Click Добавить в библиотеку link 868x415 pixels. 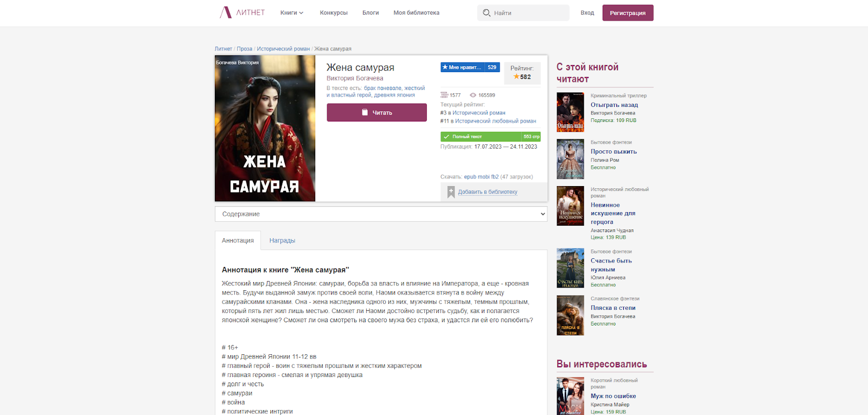click(x=488, y=192)
